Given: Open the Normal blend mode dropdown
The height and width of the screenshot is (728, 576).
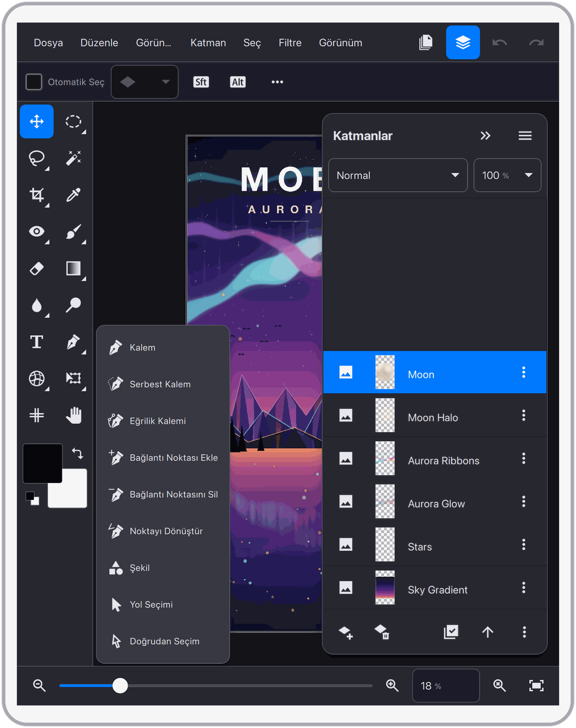Looking at the screenshot, I should [398, 175].
